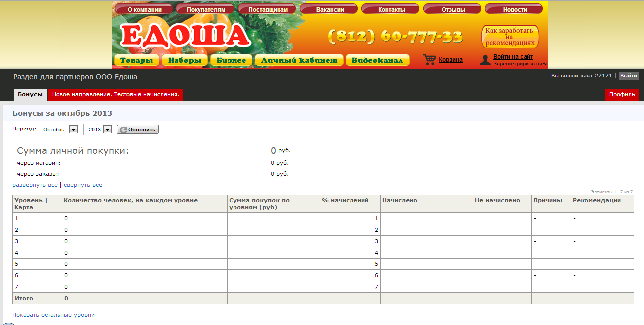The width and height of the screenshot is (644, 325).
Task: Open Новости menu item
Action: pos(515,9)
